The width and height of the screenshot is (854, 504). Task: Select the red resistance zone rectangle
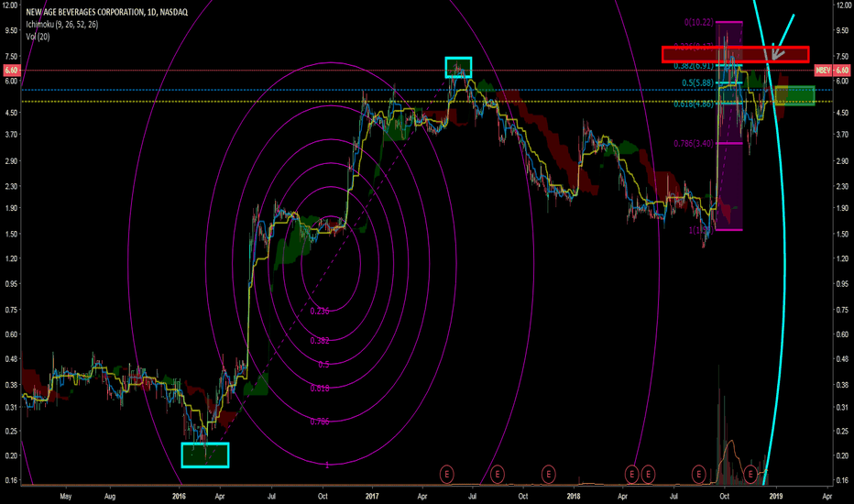735,54
